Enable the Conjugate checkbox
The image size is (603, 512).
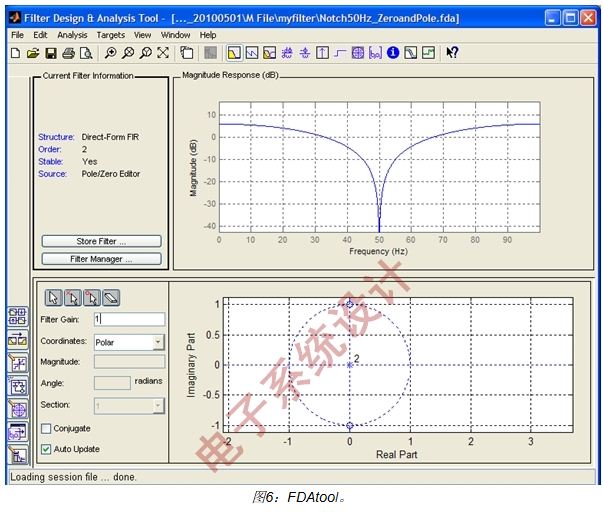pos(46,429)
